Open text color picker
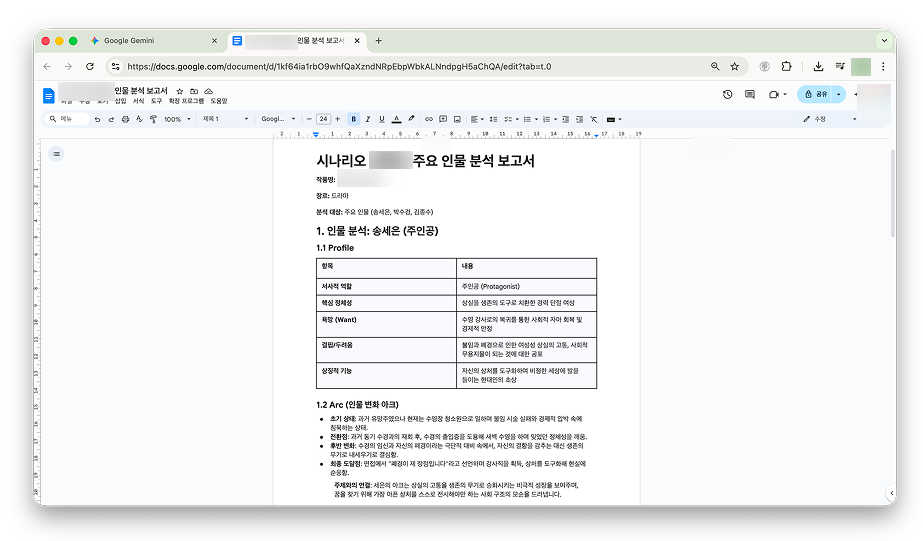 click(397, 119)
